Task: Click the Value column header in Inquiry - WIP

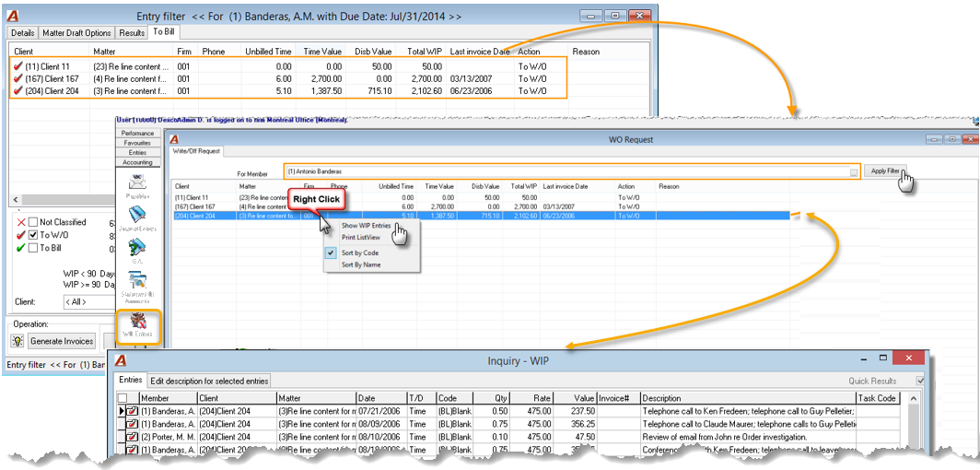Action: pos(575,398)
